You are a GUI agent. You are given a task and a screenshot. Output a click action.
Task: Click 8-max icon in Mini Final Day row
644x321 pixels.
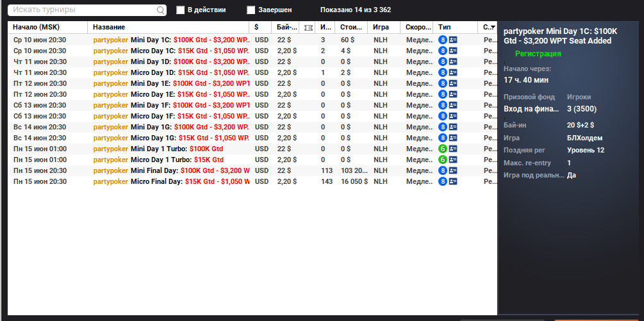pyautogui.click(x=442, y=170)
